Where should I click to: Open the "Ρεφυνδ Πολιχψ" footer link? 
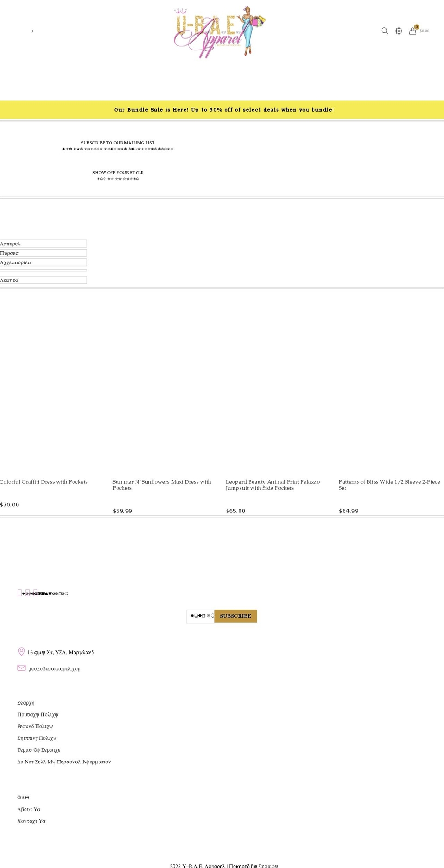[35, 726]
